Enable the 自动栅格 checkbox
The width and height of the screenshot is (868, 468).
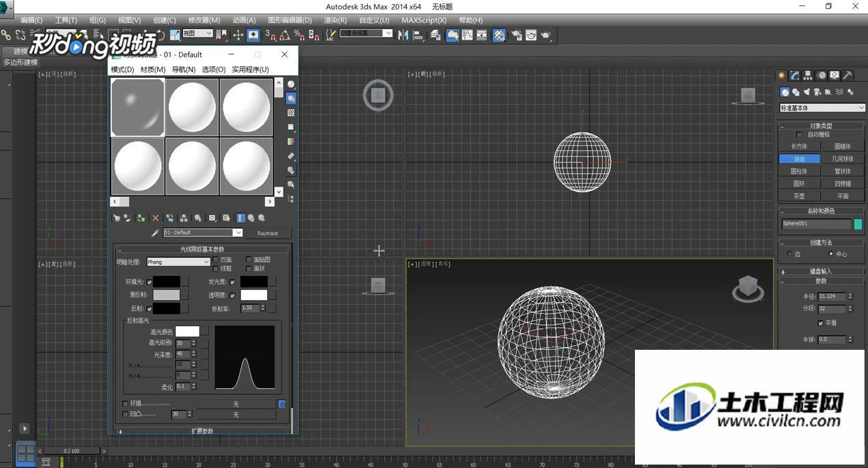tap(800, 135)
